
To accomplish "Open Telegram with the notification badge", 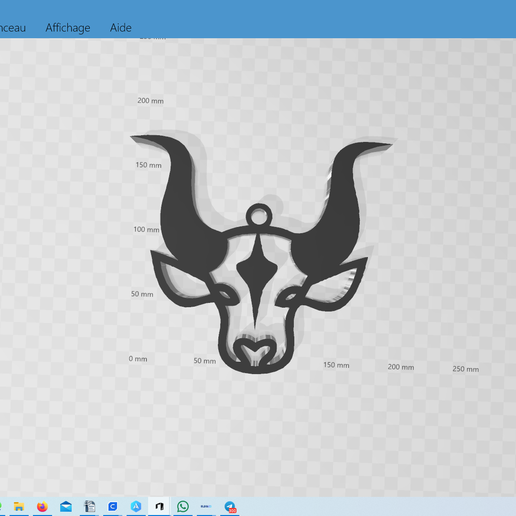I will [230, 507].
